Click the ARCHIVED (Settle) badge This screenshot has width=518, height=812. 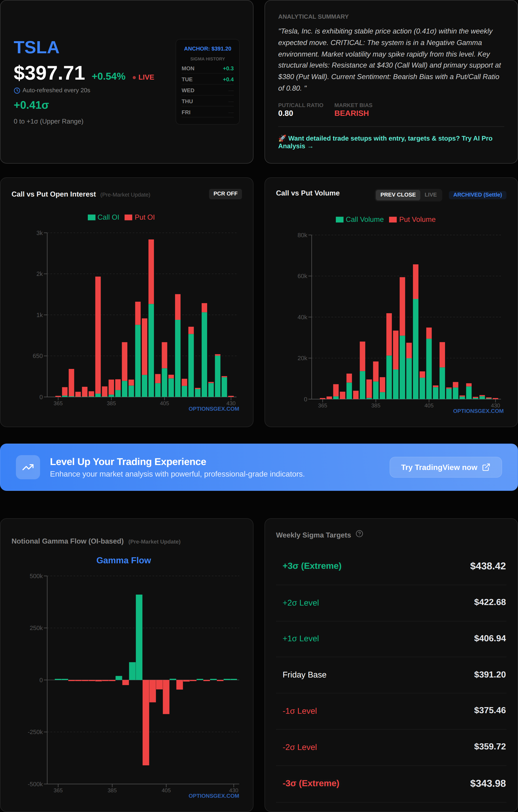coord(477,195)
